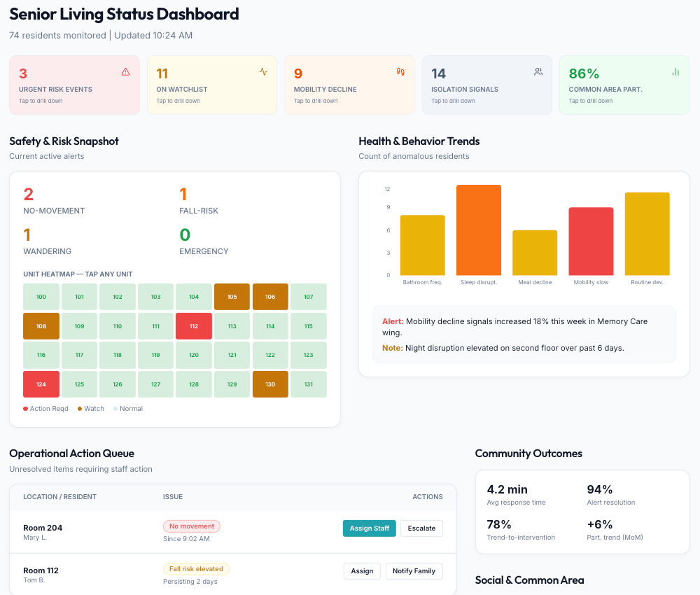Drill down into Isolation Signals card
The height and width of the screenshot is (595, 700).
(x=487, y=85)
